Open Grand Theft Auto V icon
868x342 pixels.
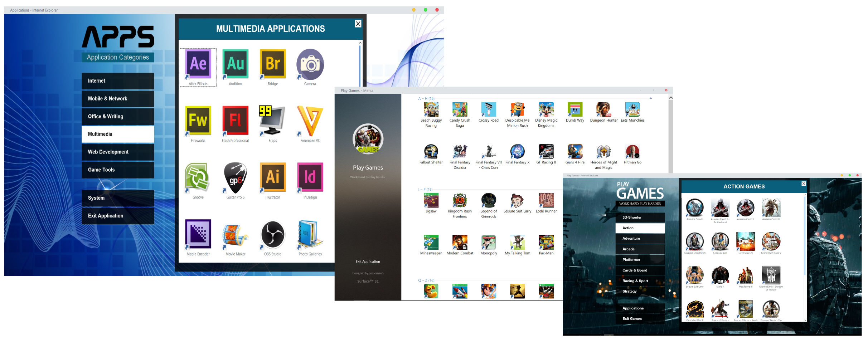pyautogui.click(x=771, y=241)
